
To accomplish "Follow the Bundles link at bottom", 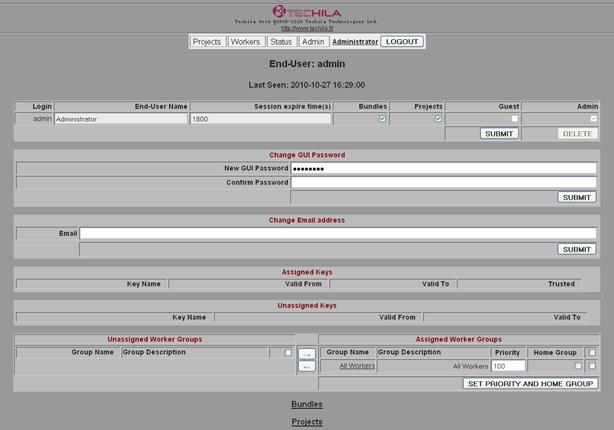I will point(307,404).
